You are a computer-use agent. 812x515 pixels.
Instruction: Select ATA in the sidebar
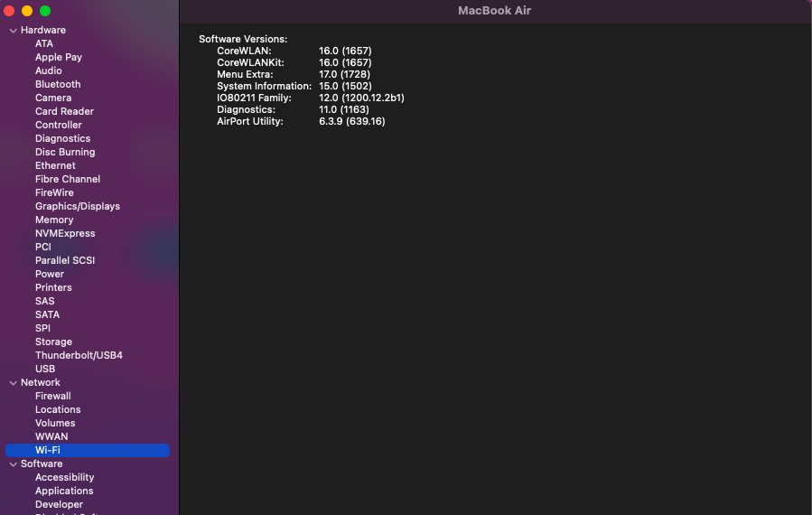click(x=44, y=43)
